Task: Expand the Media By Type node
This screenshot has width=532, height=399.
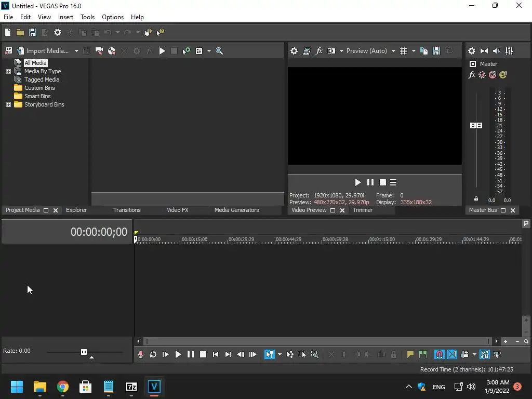Action: pyautogui.click(x=8, y=71)
